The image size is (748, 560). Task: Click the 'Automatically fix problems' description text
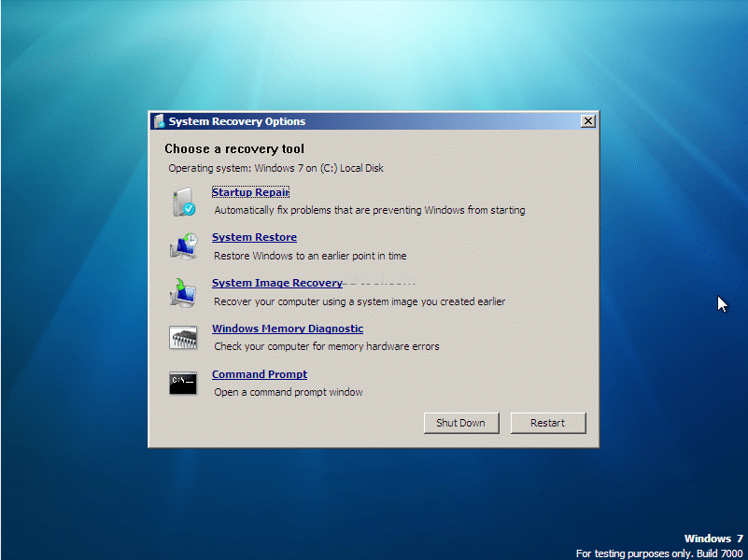tap(370, 210)
